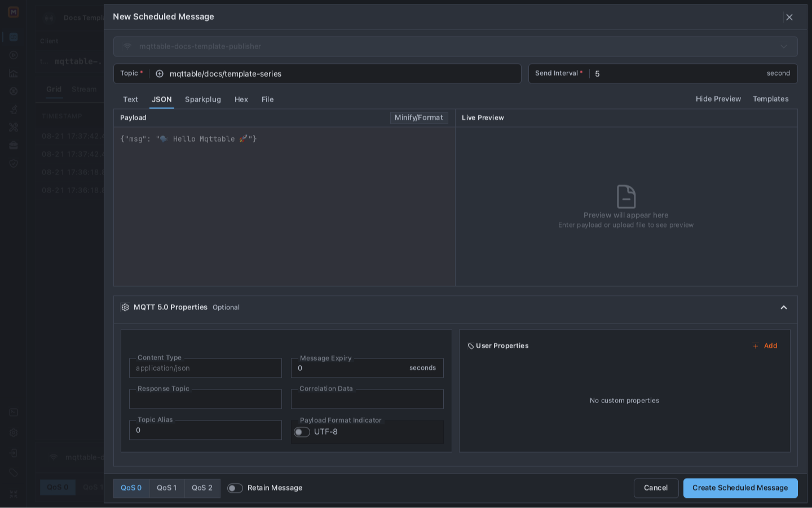812x508 pixels.
Task: Open the chart analytics icon in sidebar
Action: (x=14, y=73)
